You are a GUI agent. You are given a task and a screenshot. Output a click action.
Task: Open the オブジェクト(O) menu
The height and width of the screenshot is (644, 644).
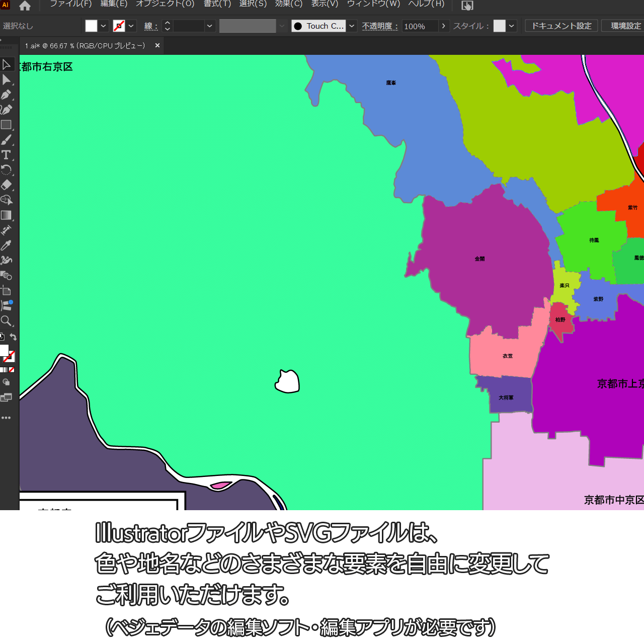(165, 4)
